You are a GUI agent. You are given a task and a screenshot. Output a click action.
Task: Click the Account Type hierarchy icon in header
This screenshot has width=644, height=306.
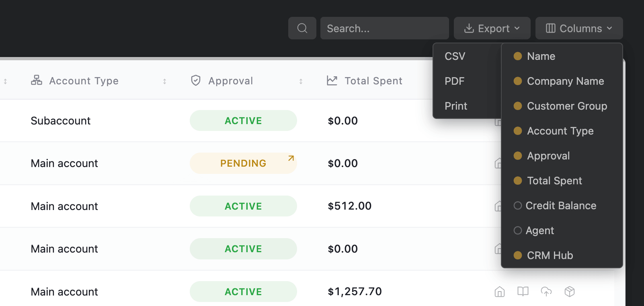37,80
